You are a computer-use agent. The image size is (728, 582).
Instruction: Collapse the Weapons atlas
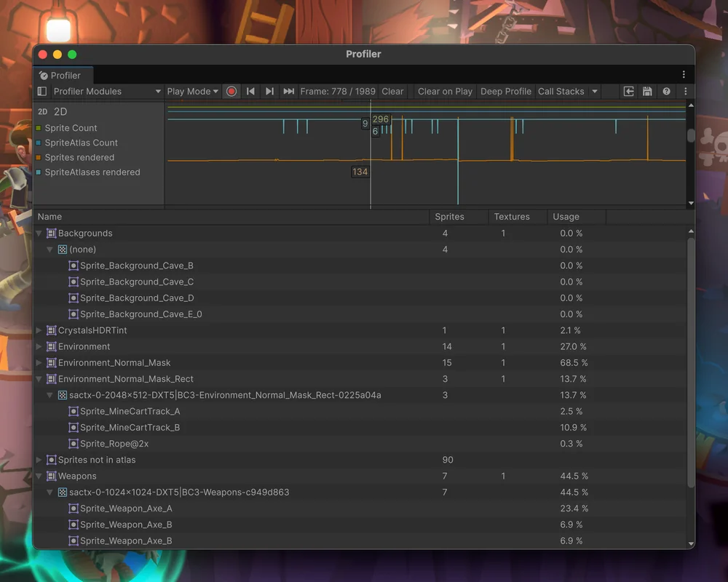pos(39,477)
